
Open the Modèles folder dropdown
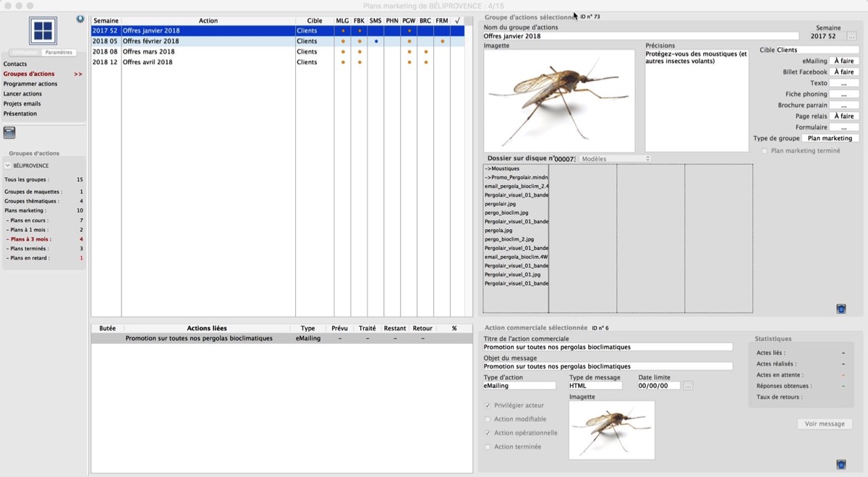click(614, 159)
